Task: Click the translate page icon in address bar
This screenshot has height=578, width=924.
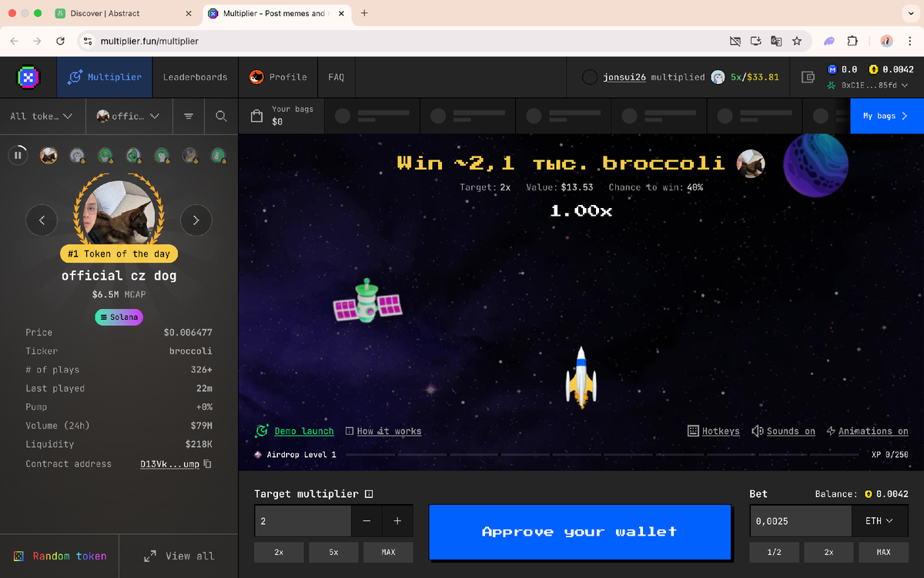Action: 776,41
